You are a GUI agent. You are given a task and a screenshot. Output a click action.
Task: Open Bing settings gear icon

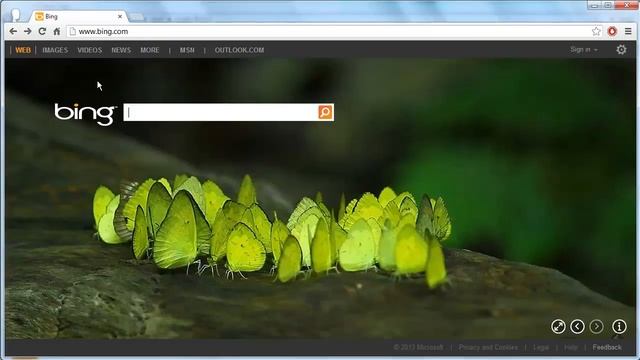621,50
